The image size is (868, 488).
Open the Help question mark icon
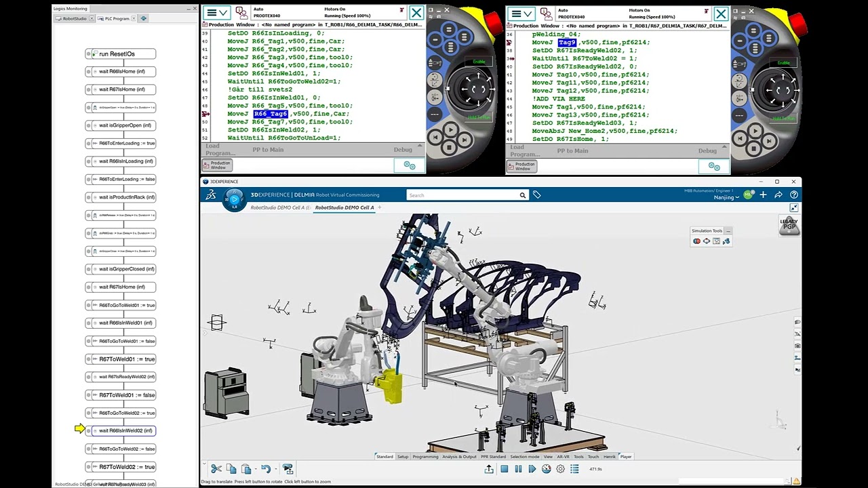click(794, 195)
